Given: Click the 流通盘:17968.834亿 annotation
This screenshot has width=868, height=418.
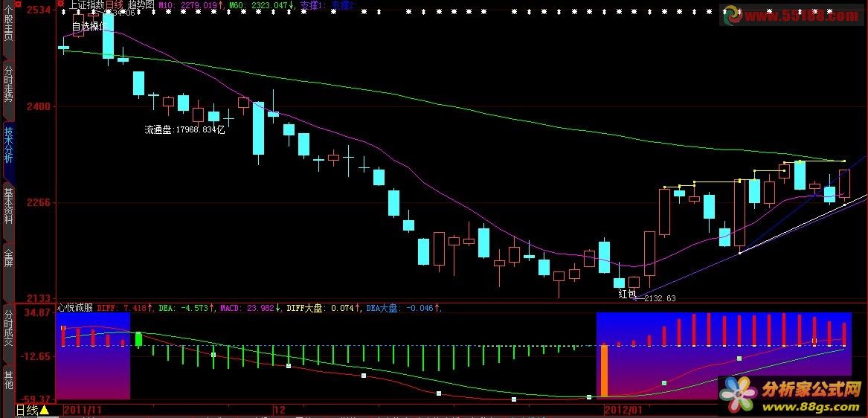Looking at the screenshot, I should click(185, 130).
